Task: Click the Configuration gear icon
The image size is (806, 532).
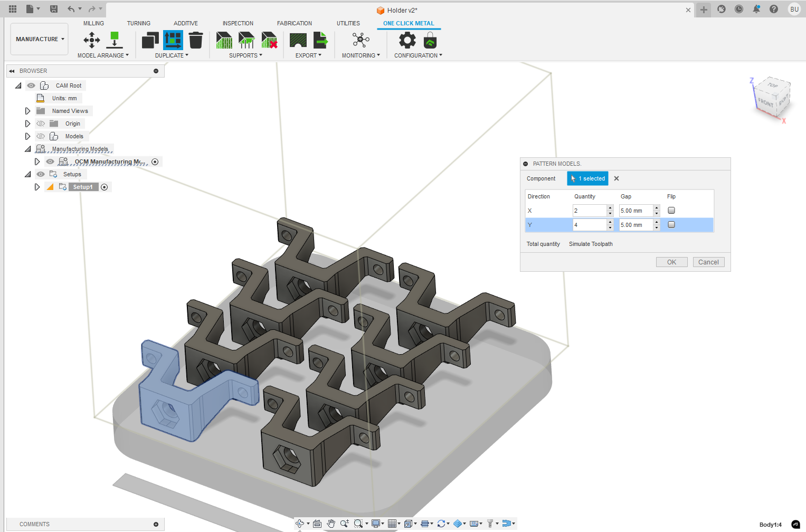Action: point(407,40)
